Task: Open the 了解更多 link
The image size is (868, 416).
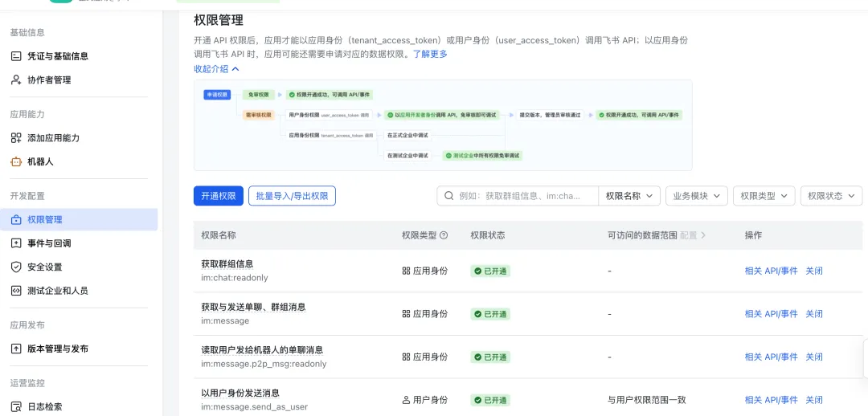Action: [430, 55]
